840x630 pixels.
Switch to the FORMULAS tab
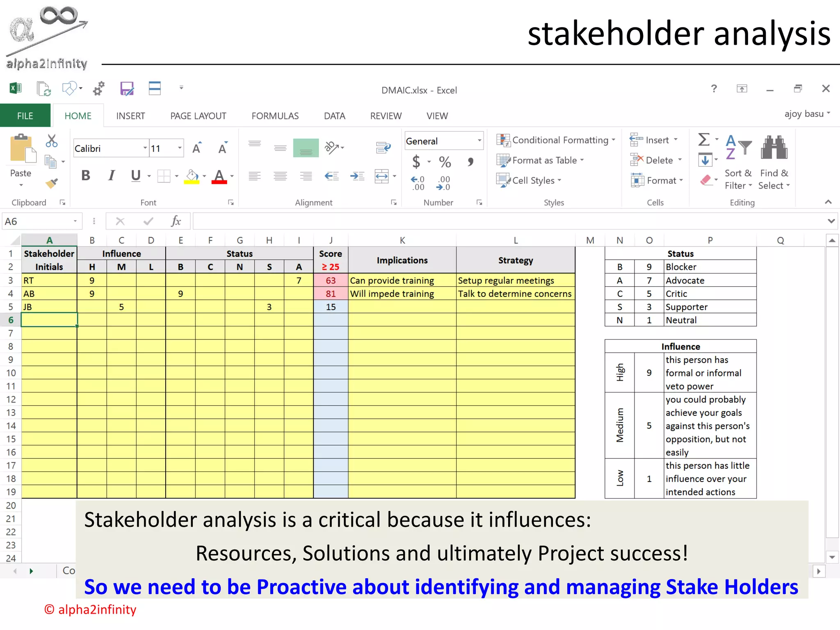click(x=275, y=116)
